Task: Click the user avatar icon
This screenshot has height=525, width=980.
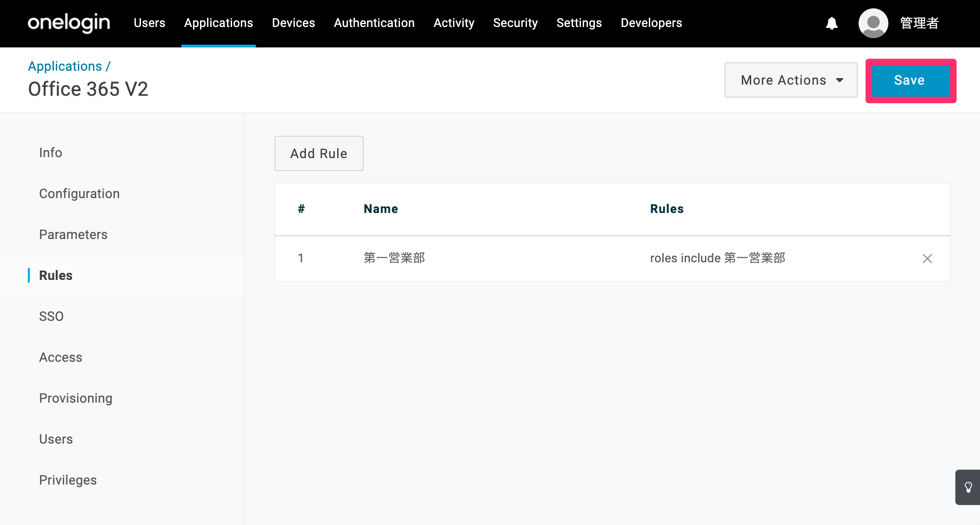Action: tap(873, 23)
